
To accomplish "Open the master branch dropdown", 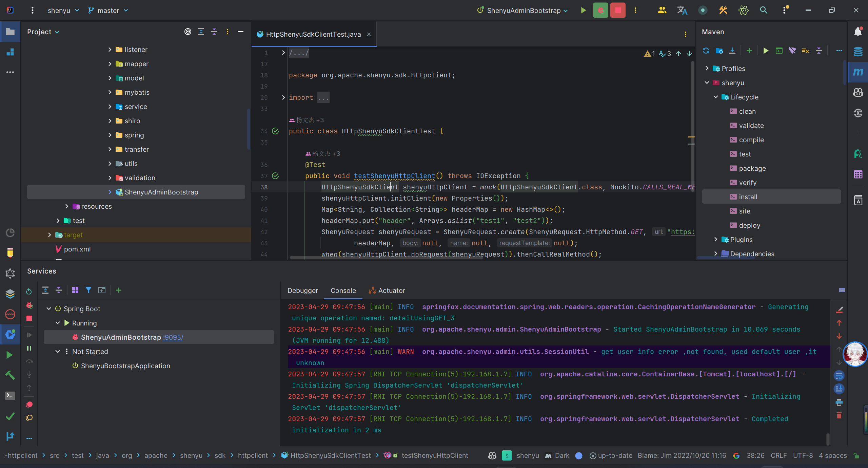I will [x=108, y=11].
